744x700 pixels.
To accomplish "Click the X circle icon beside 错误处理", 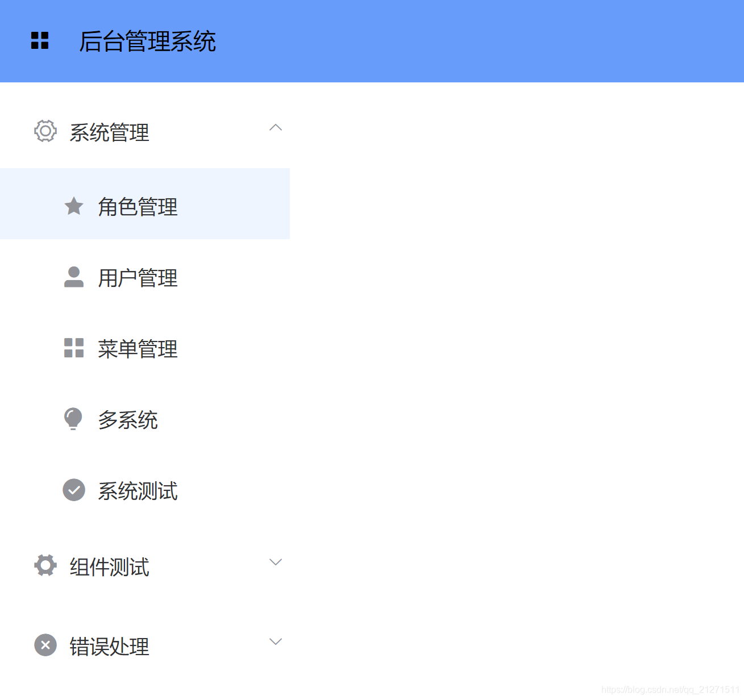I will pyautogui.click(x=45, y=645).
